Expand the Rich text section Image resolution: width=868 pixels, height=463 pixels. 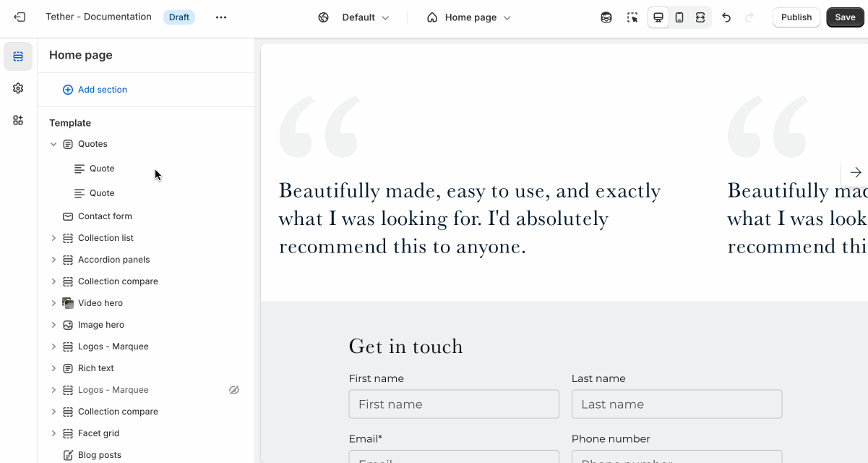coord(53,368)
